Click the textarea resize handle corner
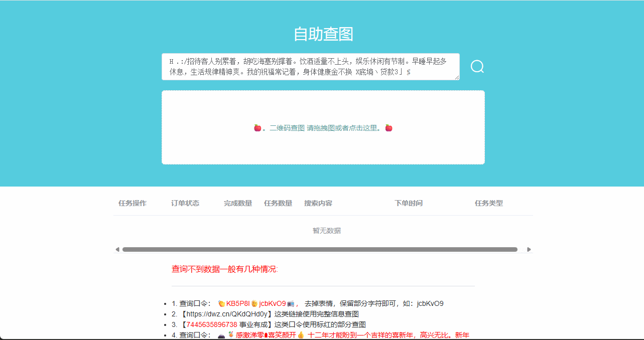Image resolution: width=644 pixels, height=340 pixels. (x=457, y=77)
